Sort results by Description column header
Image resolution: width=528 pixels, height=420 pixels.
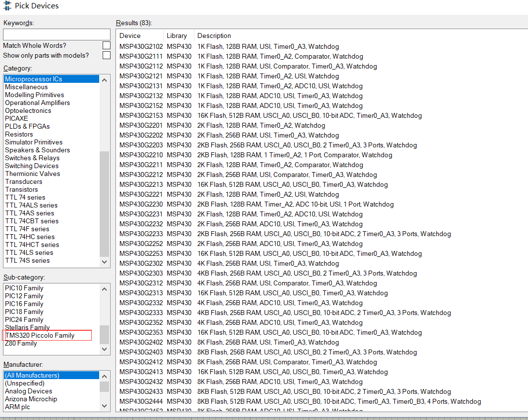pyautogui.click(x=214, y=35)
